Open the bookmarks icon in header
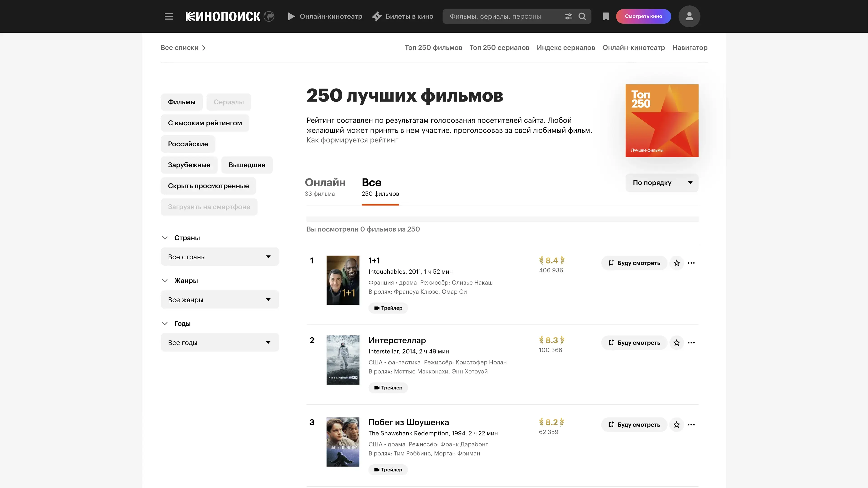 (606, 16)
